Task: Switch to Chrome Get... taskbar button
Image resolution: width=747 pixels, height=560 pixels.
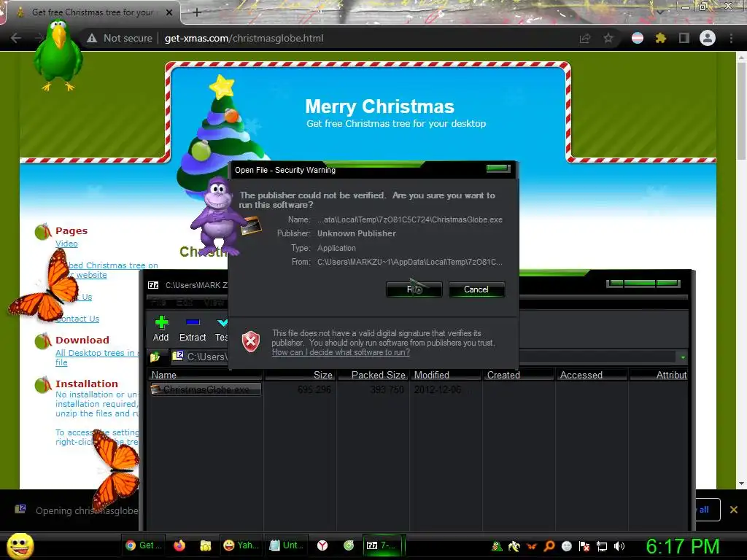Action: 144,545
